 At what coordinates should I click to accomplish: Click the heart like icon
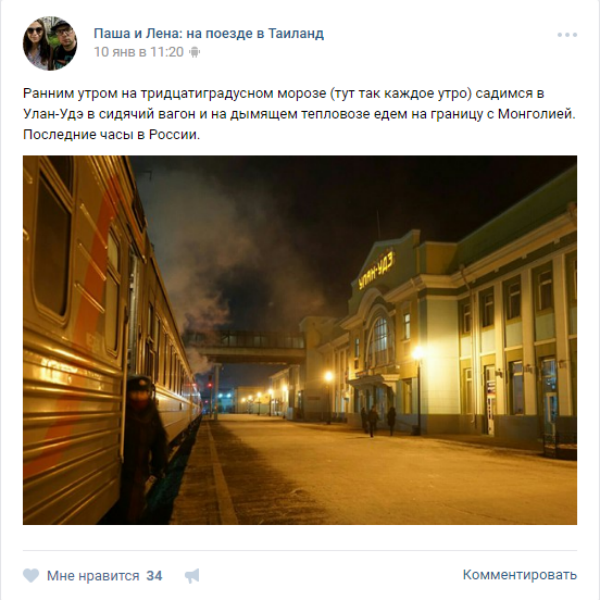31,575
